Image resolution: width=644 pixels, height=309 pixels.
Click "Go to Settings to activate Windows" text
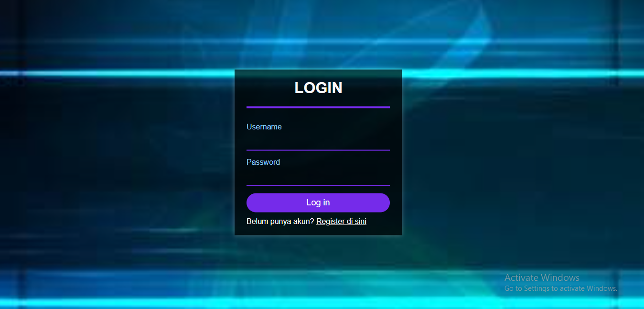(561, 288)
